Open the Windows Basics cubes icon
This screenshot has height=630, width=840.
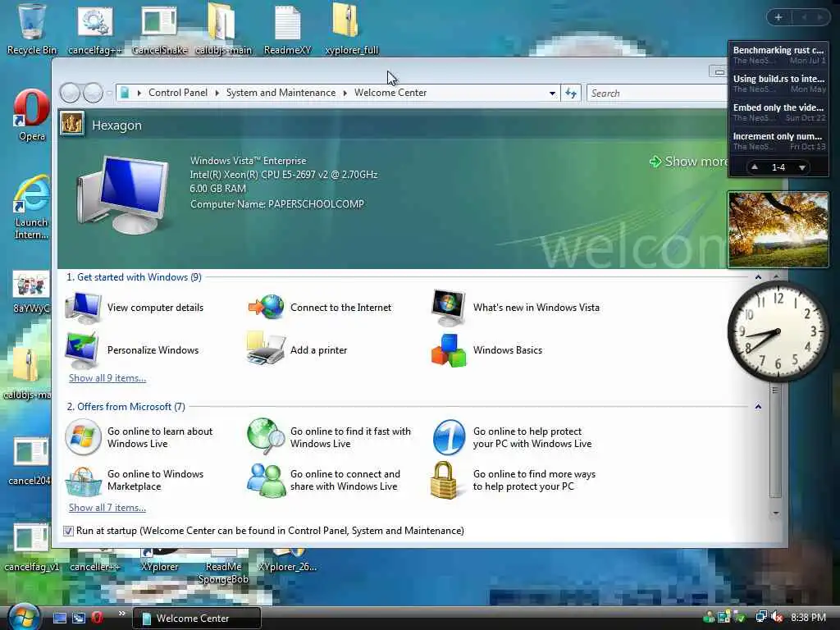point(449,350)
